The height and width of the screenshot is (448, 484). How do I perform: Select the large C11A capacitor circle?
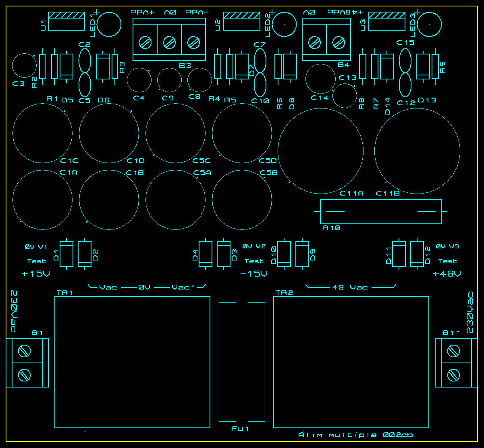pos(321,151)
